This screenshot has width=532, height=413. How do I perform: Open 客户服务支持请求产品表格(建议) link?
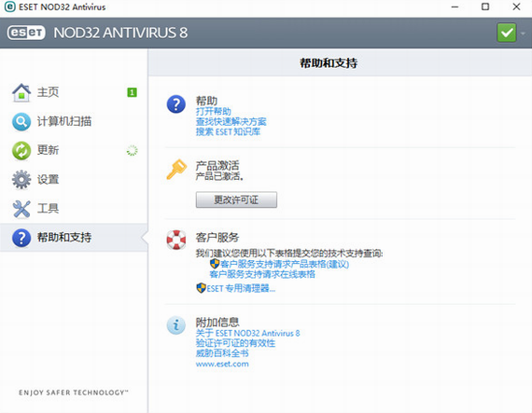coord(285,264)
